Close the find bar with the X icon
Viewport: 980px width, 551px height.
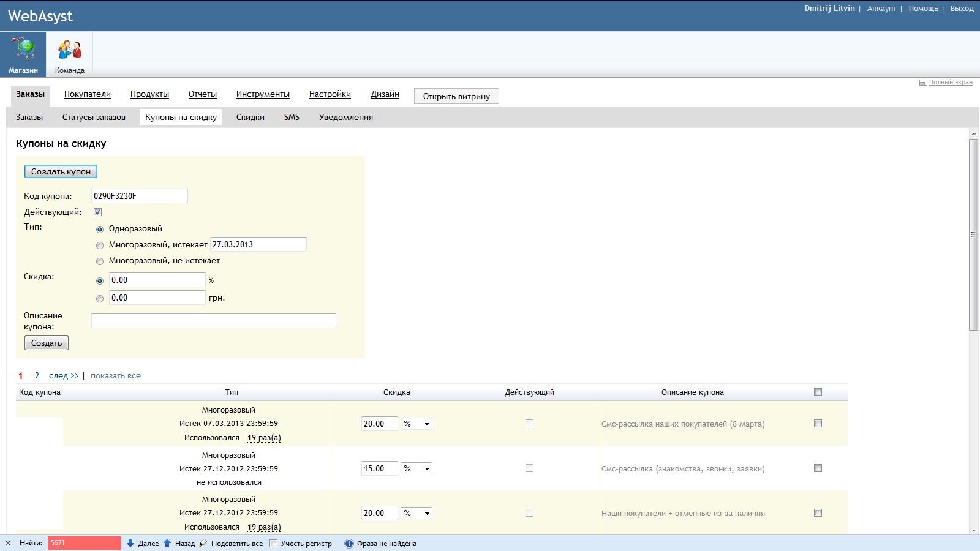pos(8,543)
